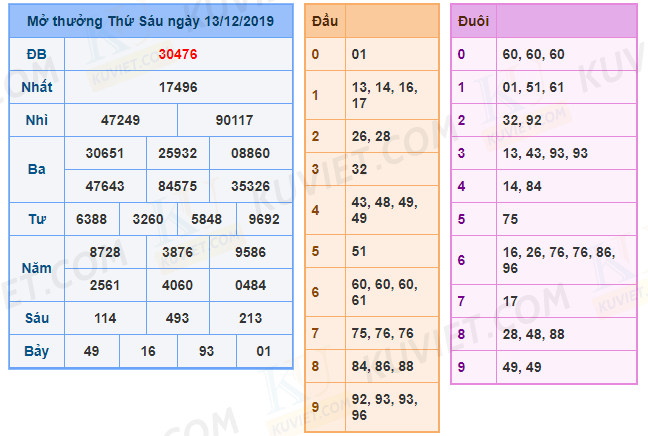Select third prize number 25932

(x=178, y=153)
